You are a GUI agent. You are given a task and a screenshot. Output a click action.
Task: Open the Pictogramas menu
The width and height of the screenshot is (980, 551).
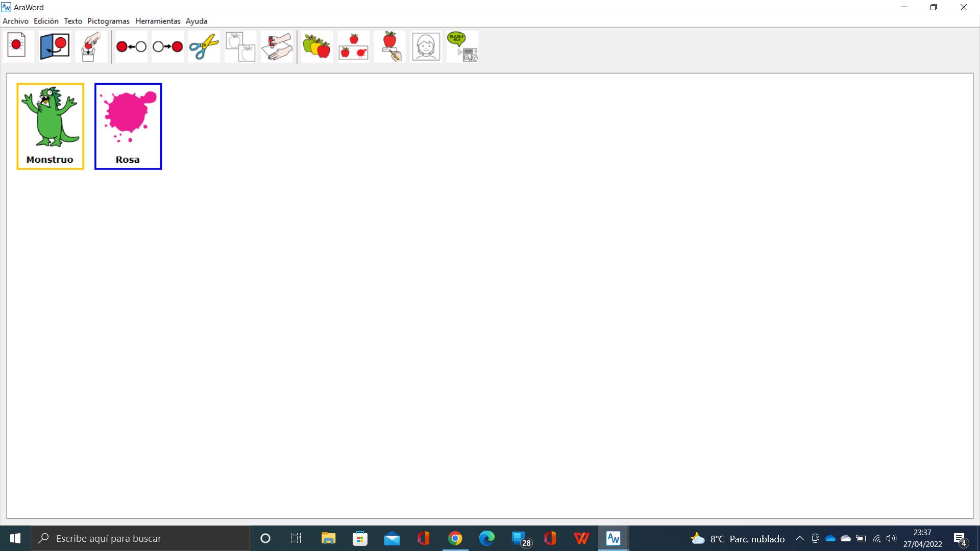click(108, 21)
